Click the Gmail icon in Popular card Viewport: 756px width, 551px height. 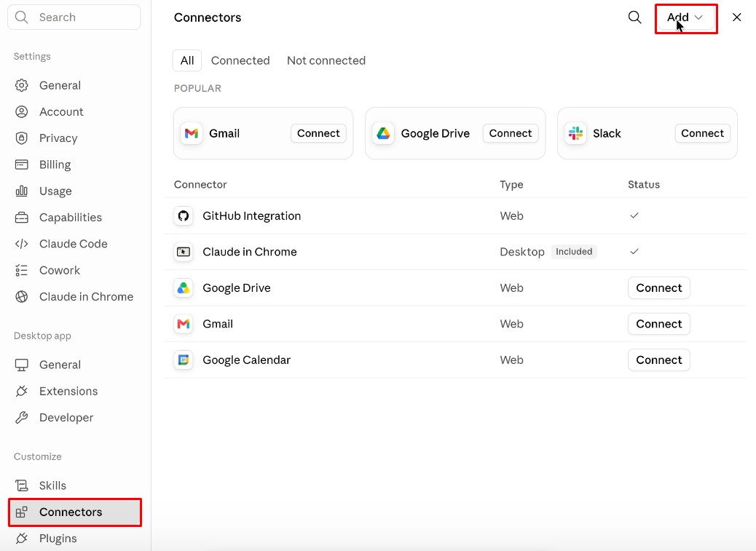tap(192, 133)
